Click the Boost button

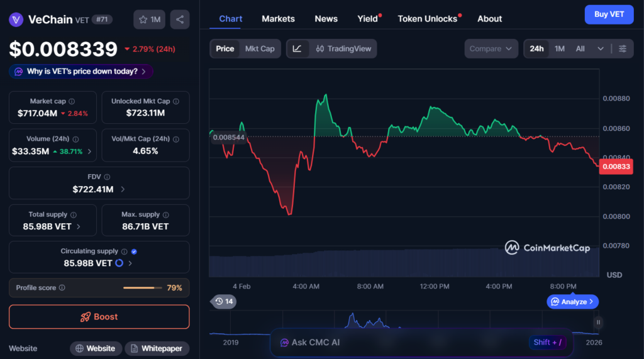[x=99, y=317]
